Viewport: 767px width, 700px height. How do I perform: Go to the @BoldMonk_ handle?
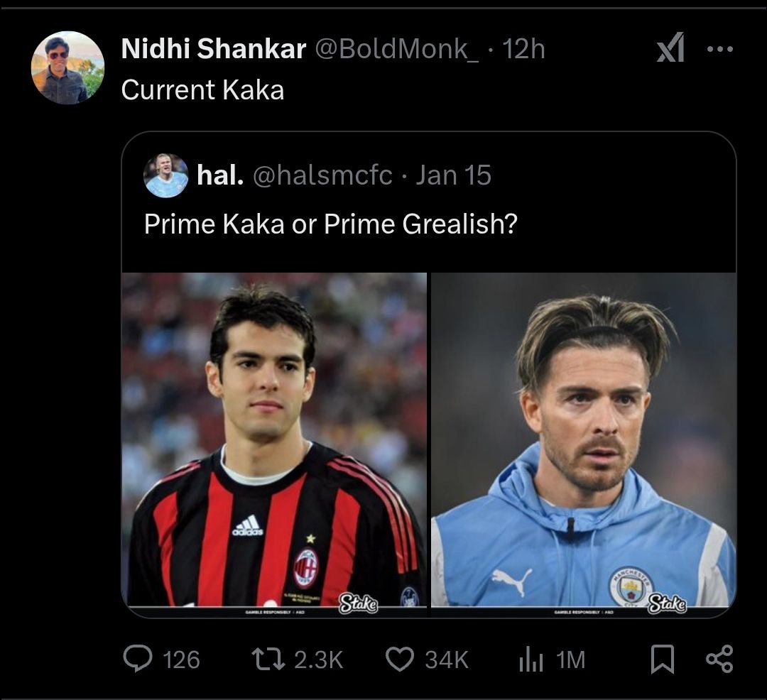pos(396,49)
